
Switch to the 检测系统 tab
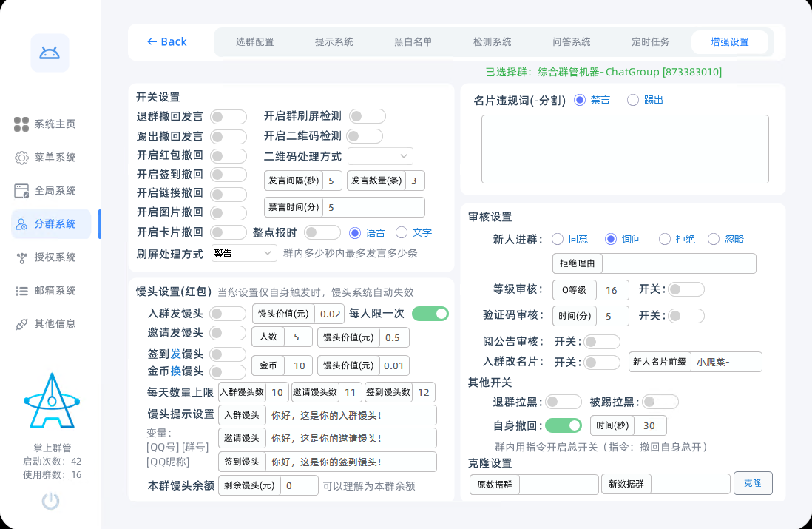click(x=491, y=42)
